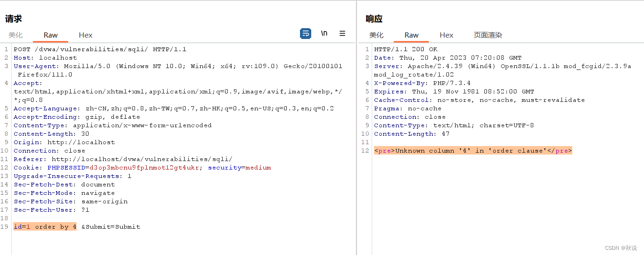This screenshot has width=644, height=255.
Task: Click the Content-Length: 47 line
Action: click(x=412, y=134)
